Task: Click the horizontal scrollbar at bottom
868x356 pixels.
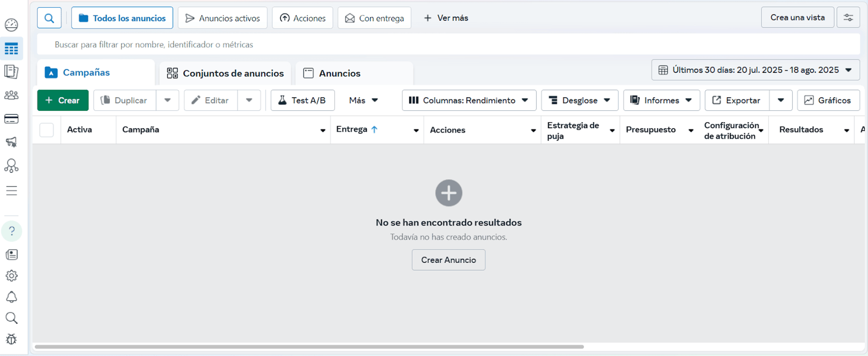Action: [x=309, y=347]
